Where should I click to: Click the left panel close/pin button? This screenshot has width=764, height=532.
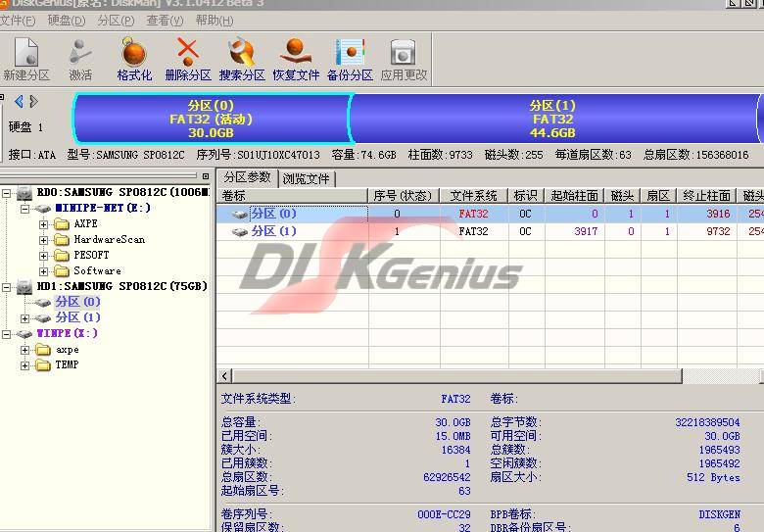tap(206, 176)
